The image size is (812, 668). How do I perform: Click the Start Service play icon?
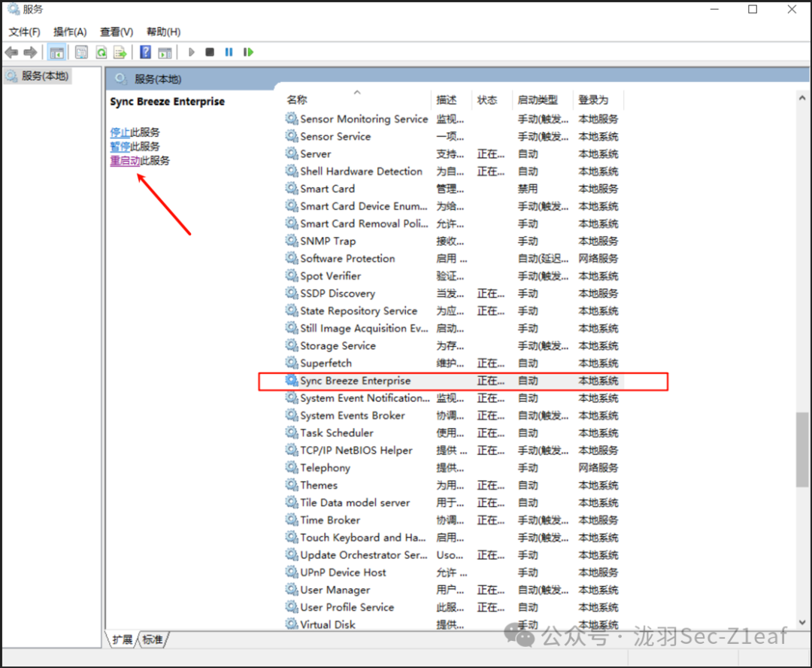pos(192,53)
